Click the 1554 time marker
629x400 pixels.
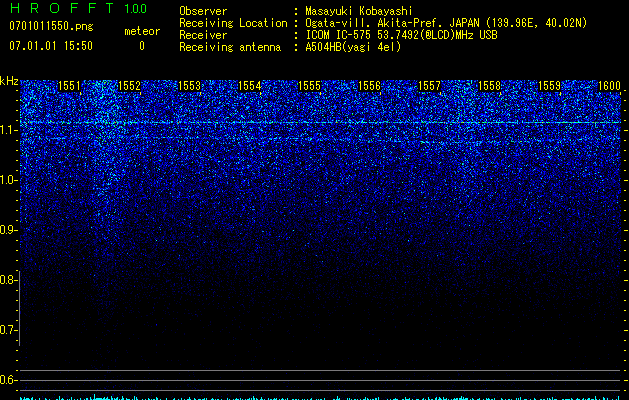250,86
